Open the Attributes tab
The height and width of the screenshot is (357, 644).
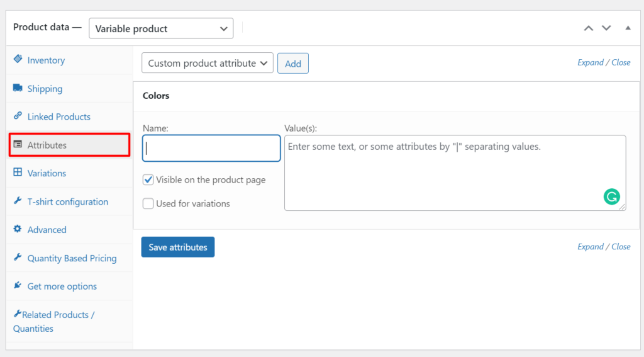(x=47, y=145)
